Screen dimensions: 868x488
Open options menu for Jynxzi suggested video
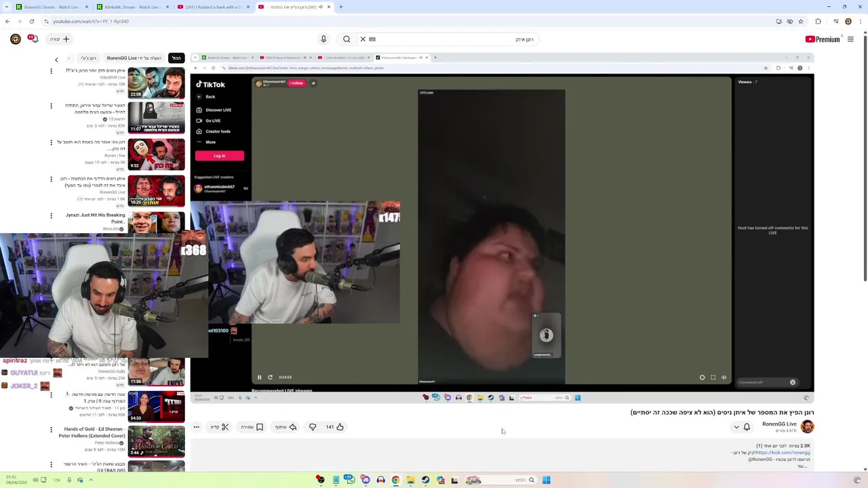pos(51,216)
